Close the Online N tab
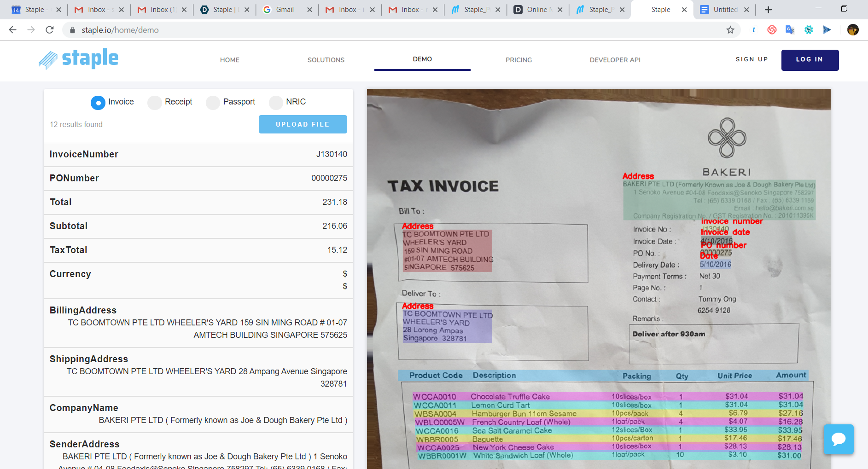The width and height of the screenshot is (868, 469). 560,10
